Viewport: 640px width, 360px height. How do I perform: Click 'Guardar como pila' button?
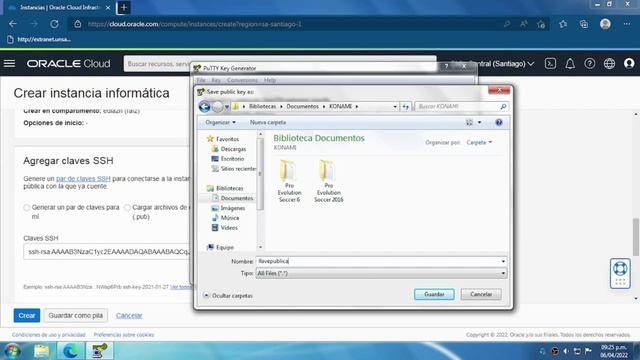tap(76, 316)
